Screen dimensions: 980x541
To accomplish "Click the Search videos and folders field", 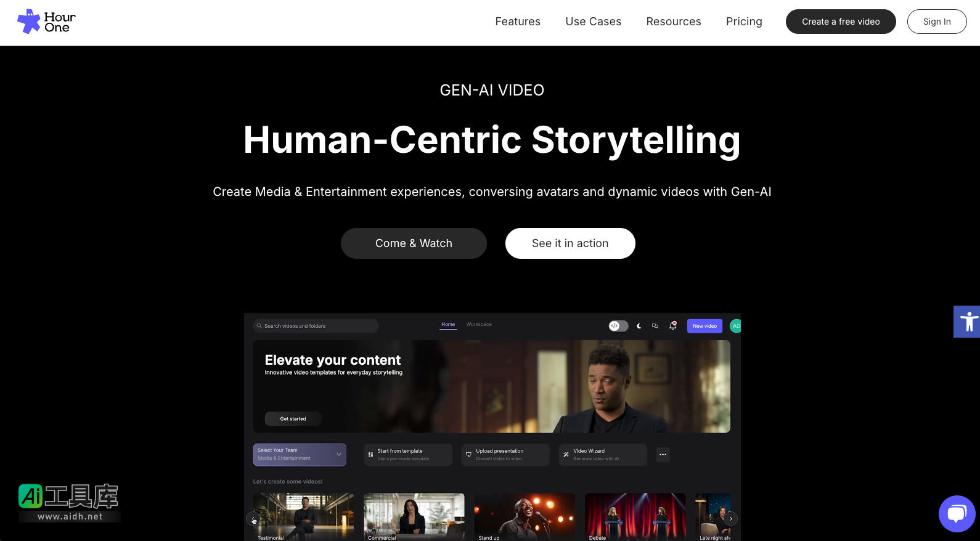I will (316, 326).
